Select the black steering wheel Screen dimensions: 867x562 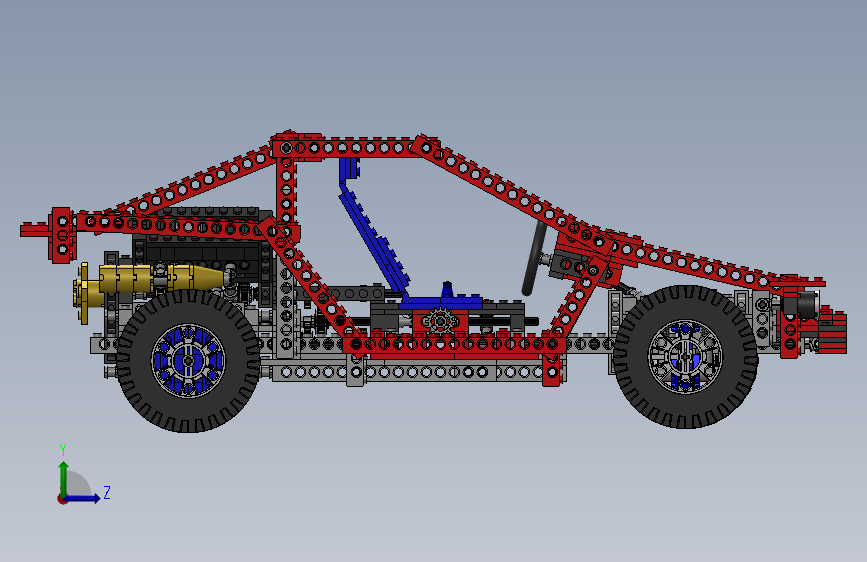[534, 258]
